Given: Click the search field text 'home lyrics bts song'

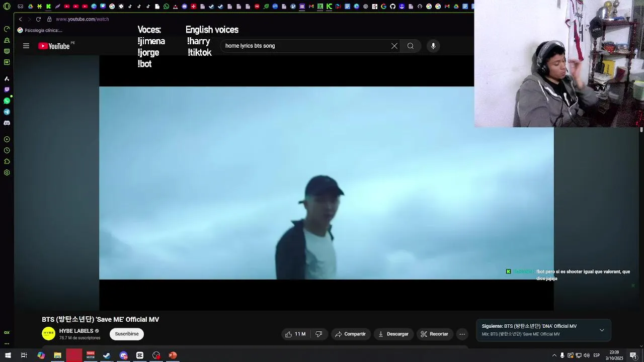Looking at the screenshot, I should tap(250, 46).
